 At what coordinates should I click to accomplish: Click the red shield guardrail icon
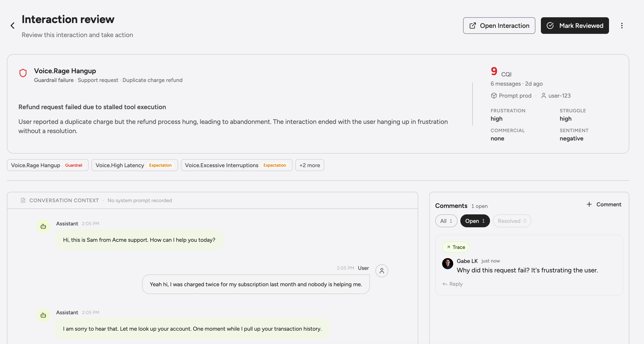23,73
